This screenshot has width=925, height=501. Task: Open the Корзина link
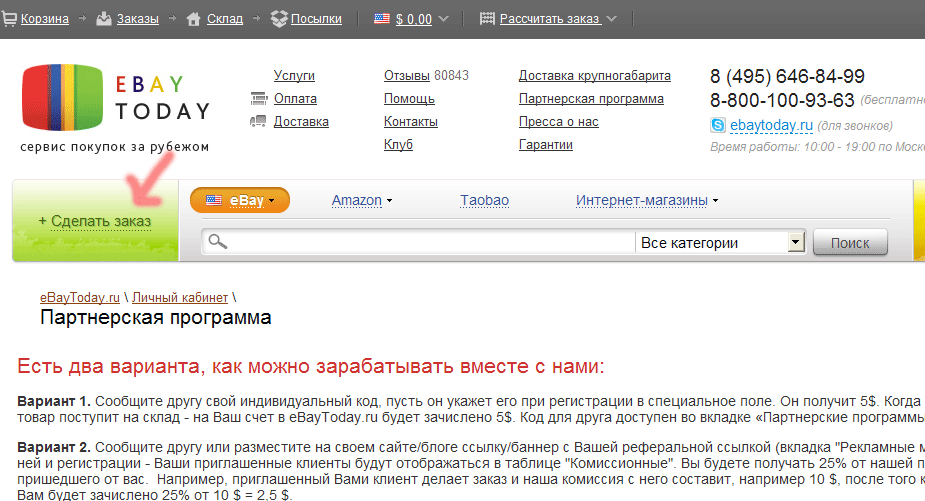(x=45, y=19)
